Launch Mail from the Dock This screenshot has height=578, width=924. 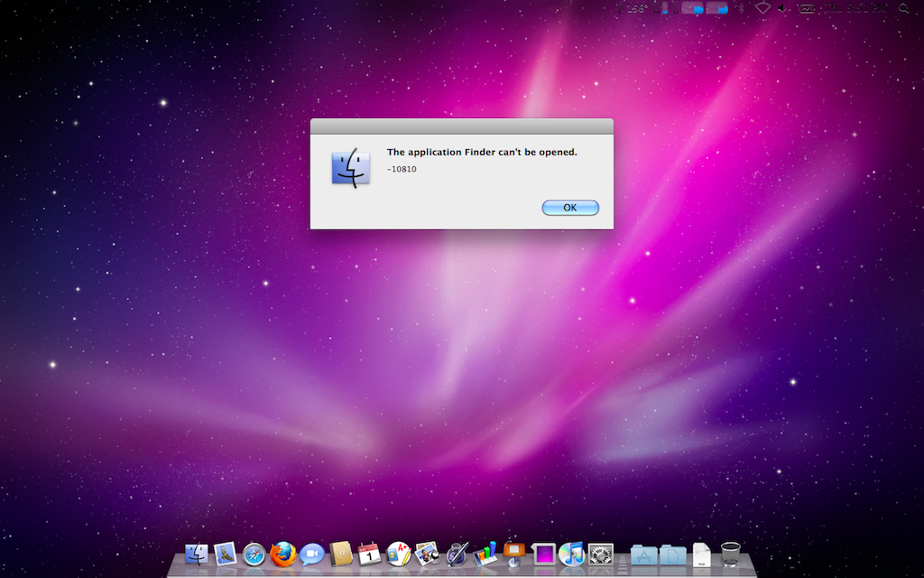(x=225, y=555)
